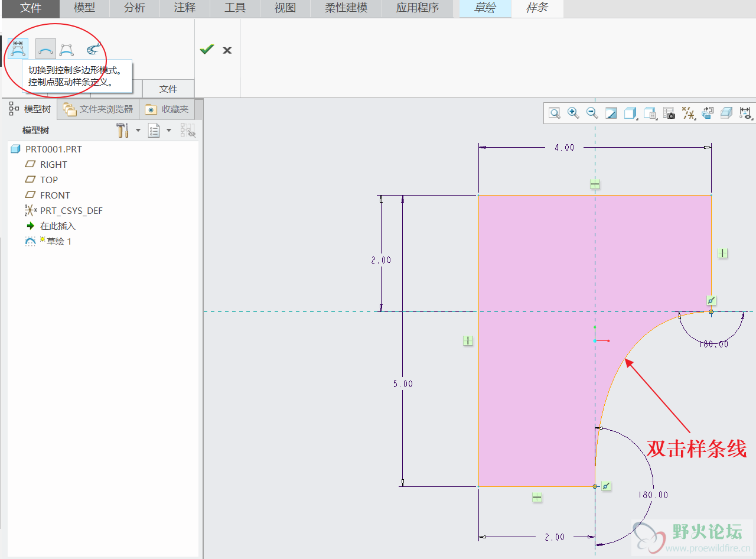
Task: Click the vertical constraint symbol on right edge
Action: tap(722, 253)
